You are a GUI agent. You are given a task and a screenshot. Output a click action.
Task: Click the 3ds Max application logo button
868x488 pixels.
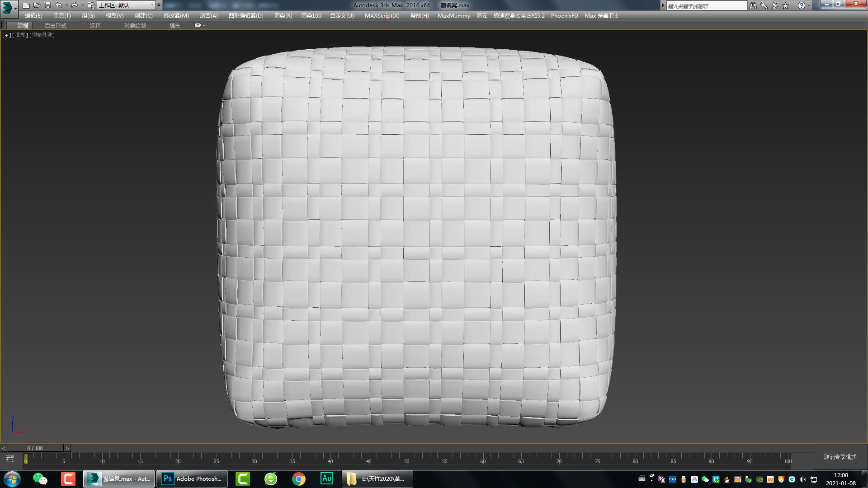click(8, 7)
